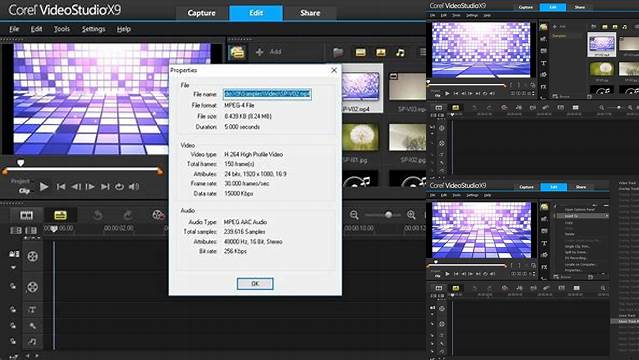
Task: Open the Title library in the top-right window
Action: coord(544,63)
